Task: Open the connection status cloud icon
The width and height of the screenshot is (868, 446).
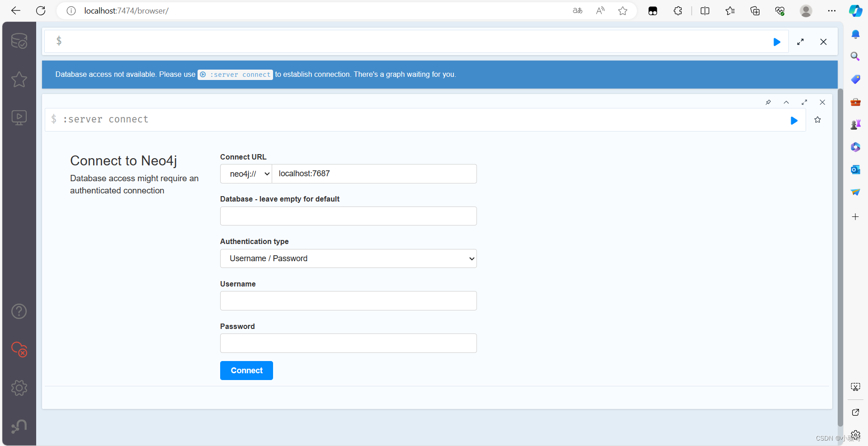Action: point(19,349)
